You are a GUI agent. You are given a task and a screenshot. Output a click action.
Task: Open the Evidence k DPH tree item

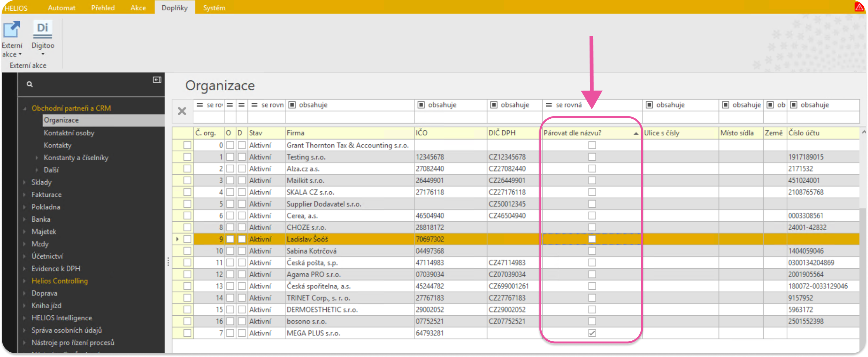point(56,269)
